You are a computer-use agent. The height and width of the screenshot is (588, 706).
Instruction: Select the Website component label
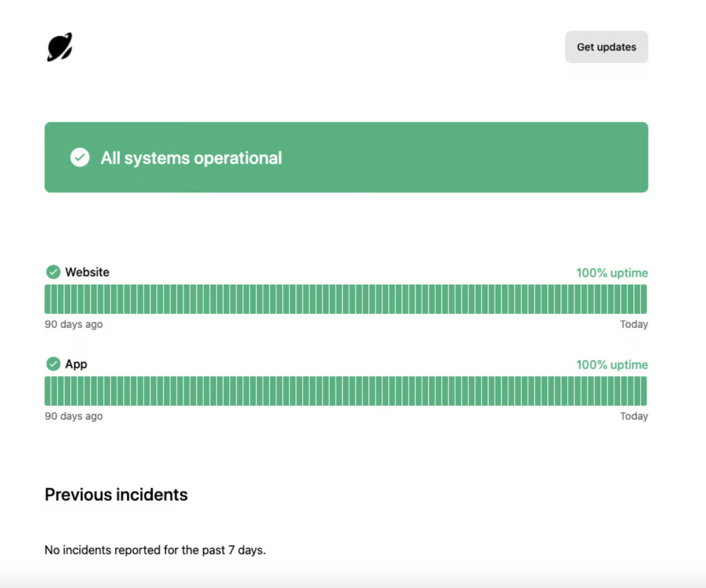click(87, 272)
